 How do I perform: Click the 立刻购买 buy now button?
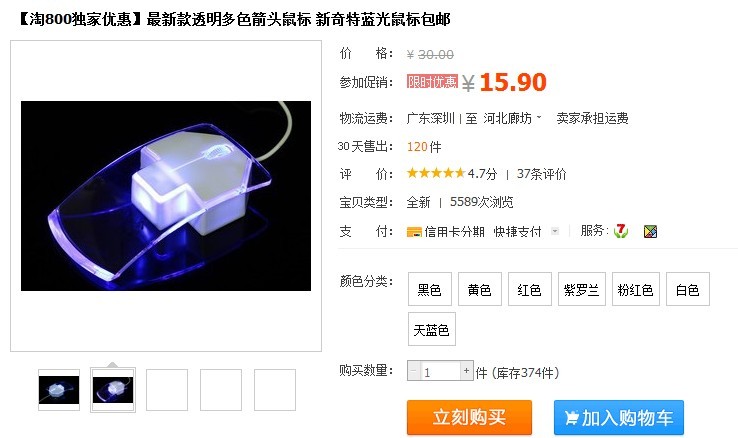469,417
